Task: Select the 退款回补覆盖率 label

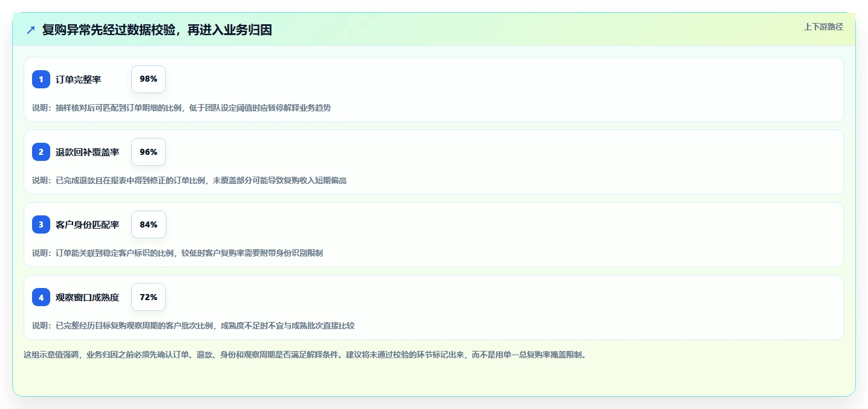Action: (x=87, y=152)
